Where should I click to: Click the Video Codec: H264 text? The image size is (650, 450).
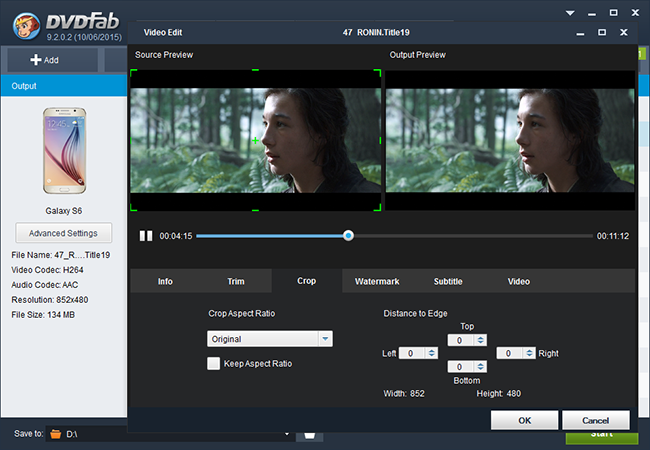[x=47, y=270]
